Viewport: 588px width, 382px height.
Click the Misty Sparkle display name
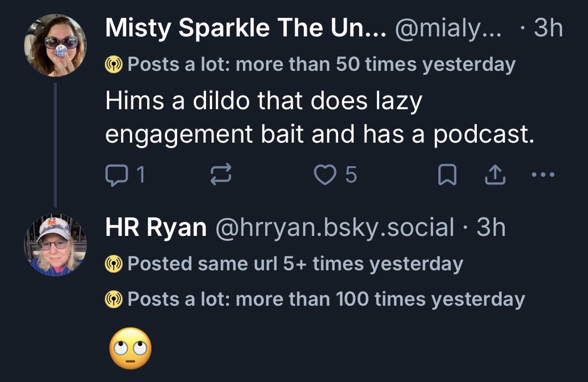click(245, 29)
